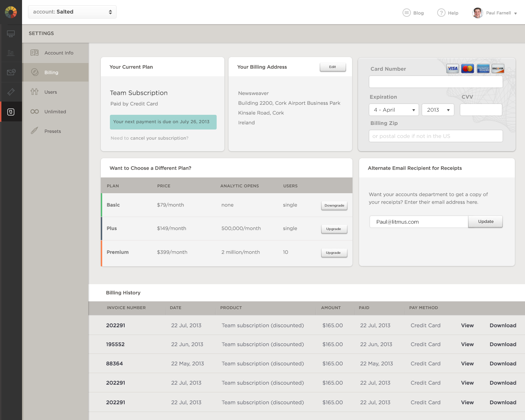Select the Billing settings tab
Screen dimensions: 525x420
55,72
